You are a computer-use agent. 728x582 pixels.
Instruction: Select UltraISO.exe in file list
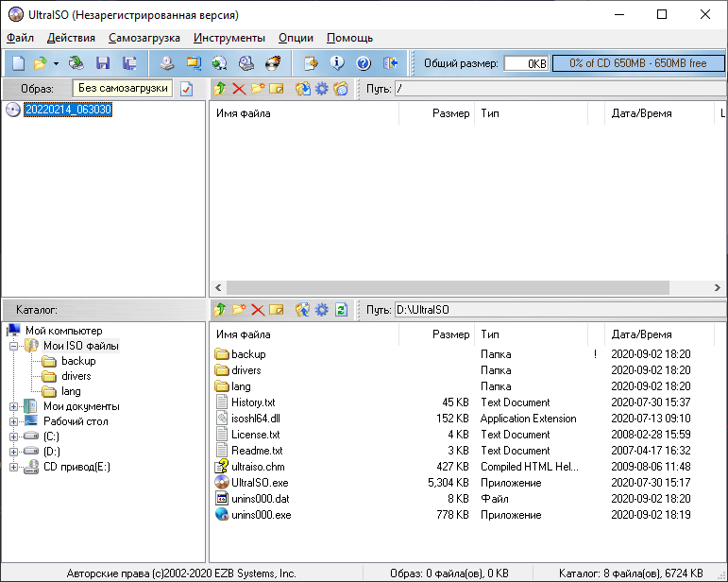click(x=260, y=483)
